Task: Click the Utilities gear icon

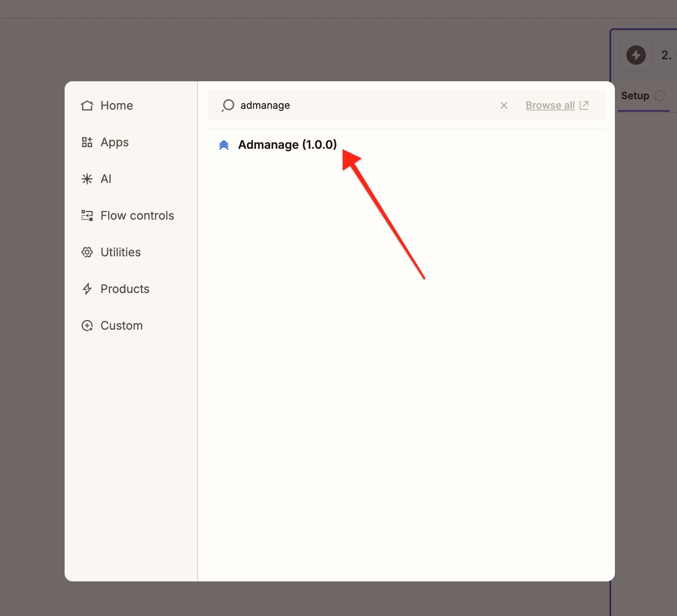Action: [x=87, y=252]
